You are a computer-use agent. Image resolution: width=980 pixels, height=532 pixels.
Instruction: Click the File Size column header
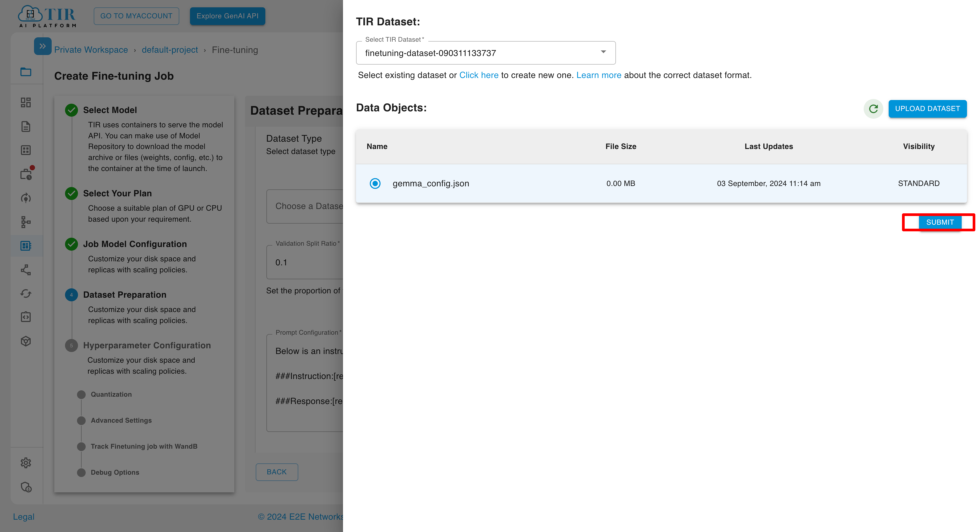[621, 147]
